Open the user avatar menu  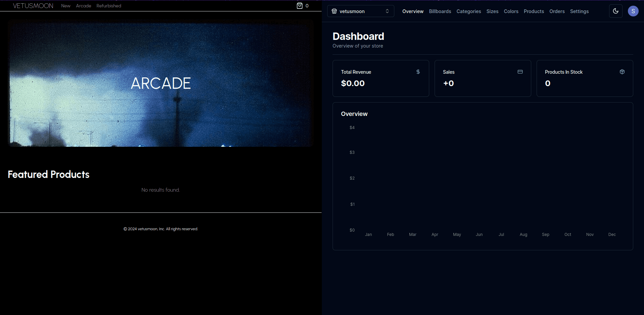point(633,11)
